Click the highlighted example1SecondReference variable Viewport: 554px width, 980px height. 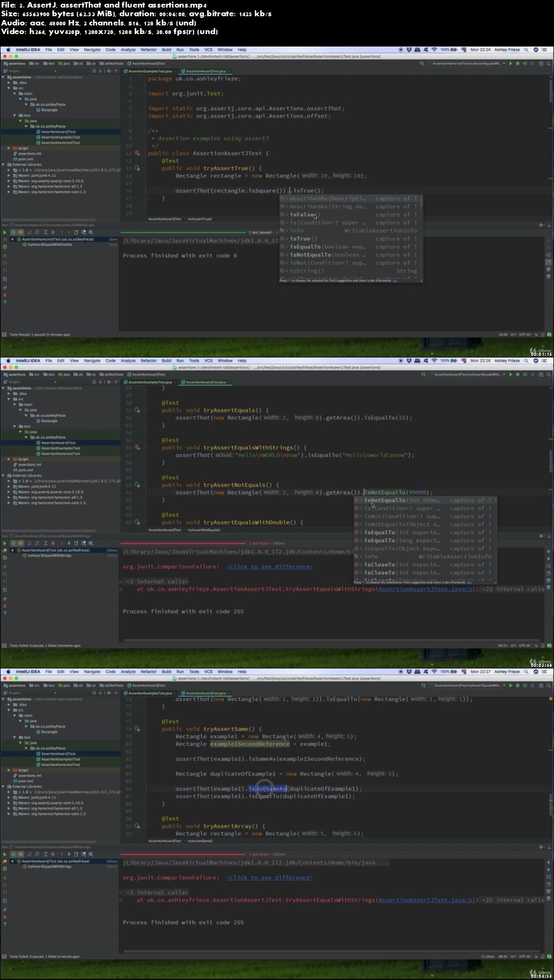(x=249, y=744)
